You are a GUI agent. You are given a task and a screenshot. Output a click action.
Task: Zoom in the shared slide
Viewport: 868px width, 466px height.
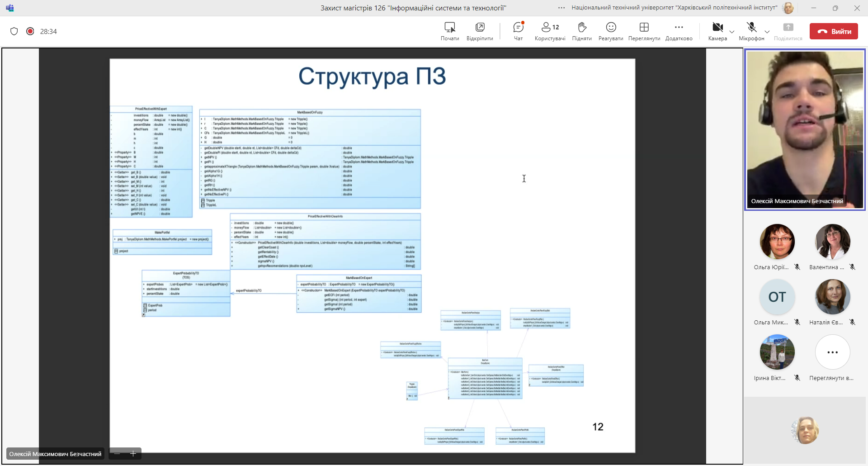click(x=133, y=454)
